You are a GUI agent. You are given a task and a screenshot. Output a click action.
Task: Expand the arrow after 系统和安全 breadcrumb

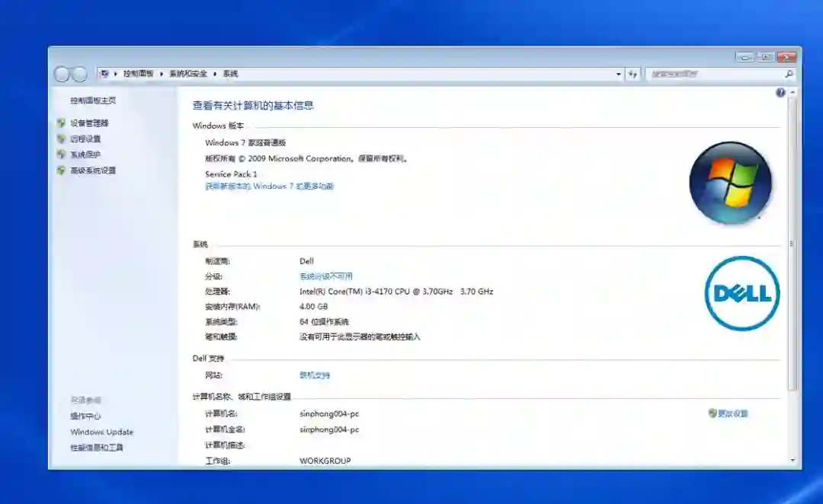tap(215, 74)
